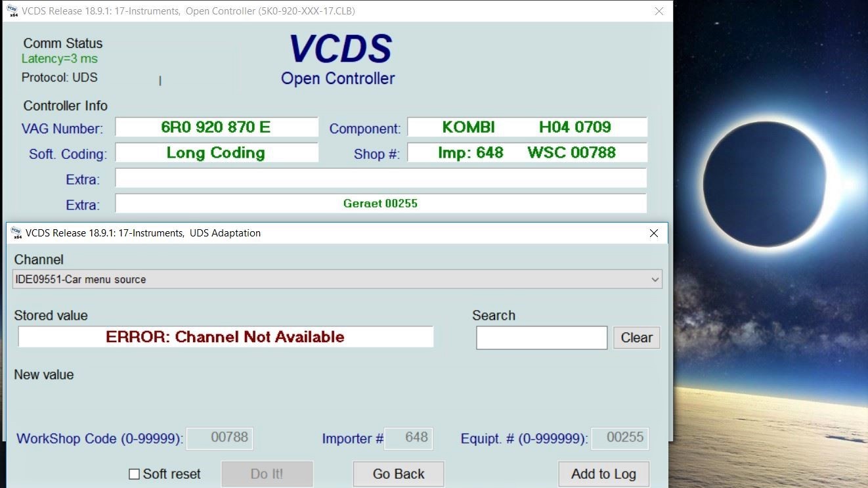
Task: Click the Stored value error field
Action: pyautogui.click(x=225, y=337)
